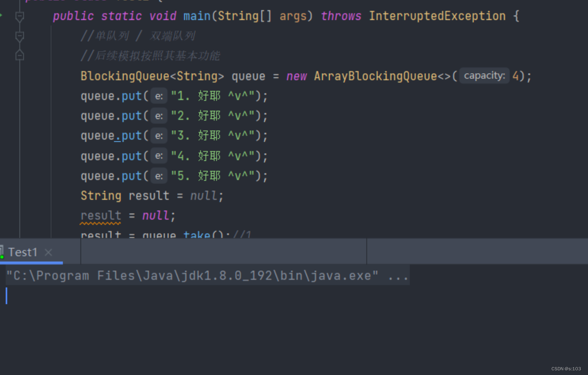Collapse the comment block at its first line
Screen dimensions: 588x375
point(19,36)
